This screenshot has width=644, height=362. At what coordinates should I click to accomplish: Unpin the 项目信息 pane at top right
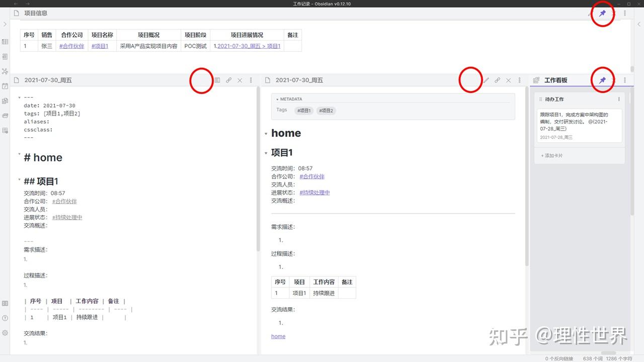coord(602,14)
